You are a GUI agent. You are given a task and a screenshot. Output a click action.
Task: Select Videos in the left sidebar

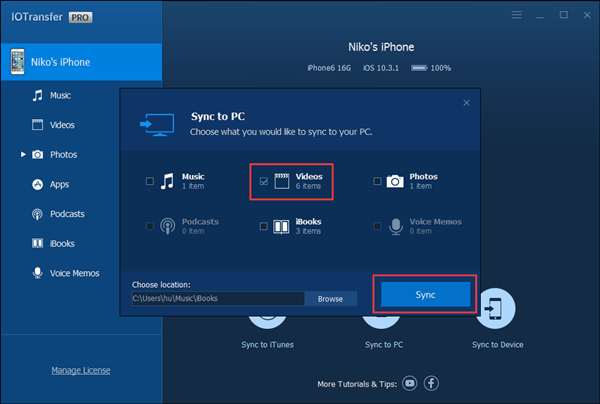click(62, 125)
